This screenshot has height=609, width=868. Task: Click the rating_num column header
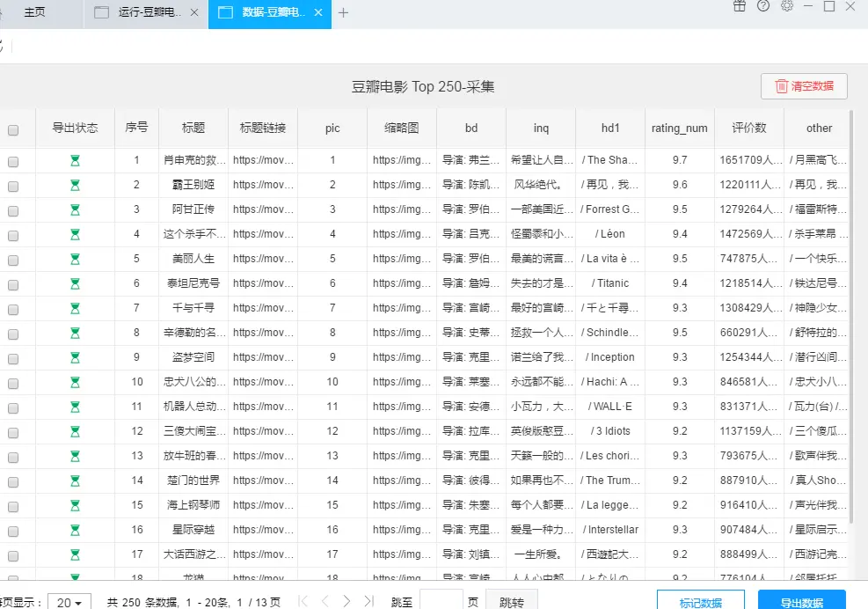pos(679,128)
